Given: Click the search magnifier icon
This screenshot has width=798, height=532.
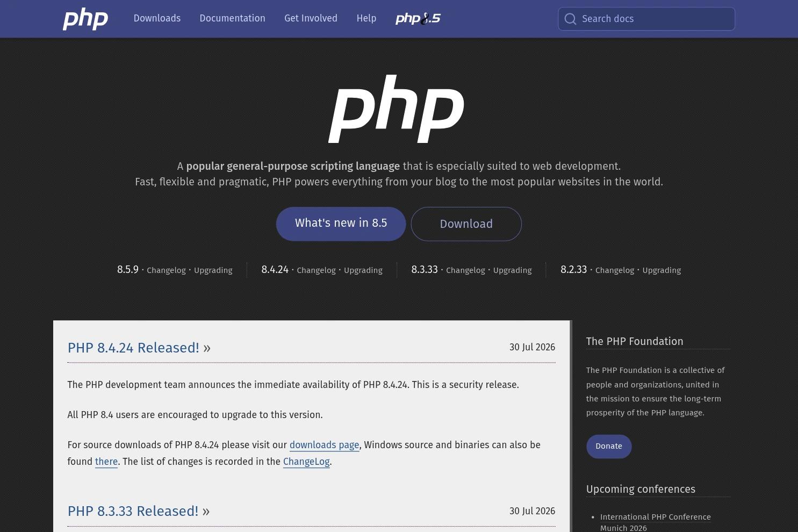Looking at the screenshot, I should tap(570, 19).
